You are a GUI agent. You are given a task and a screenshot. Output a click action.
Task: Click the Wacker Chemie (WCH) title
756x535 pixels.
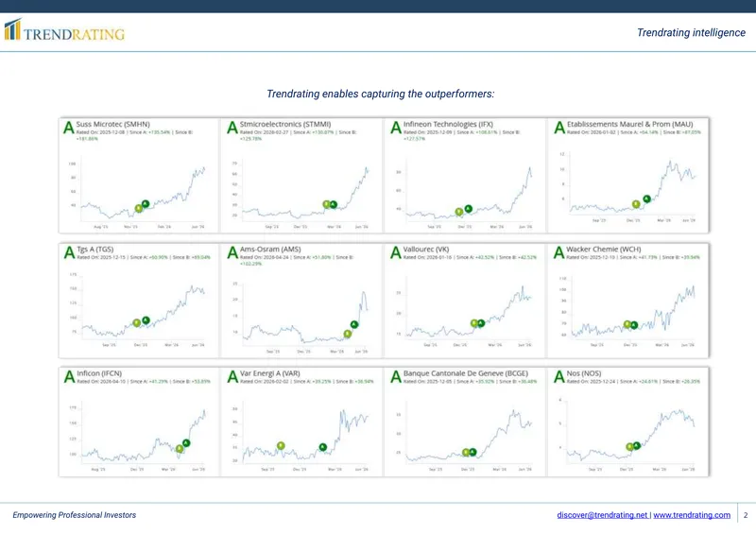click(604, 249)
